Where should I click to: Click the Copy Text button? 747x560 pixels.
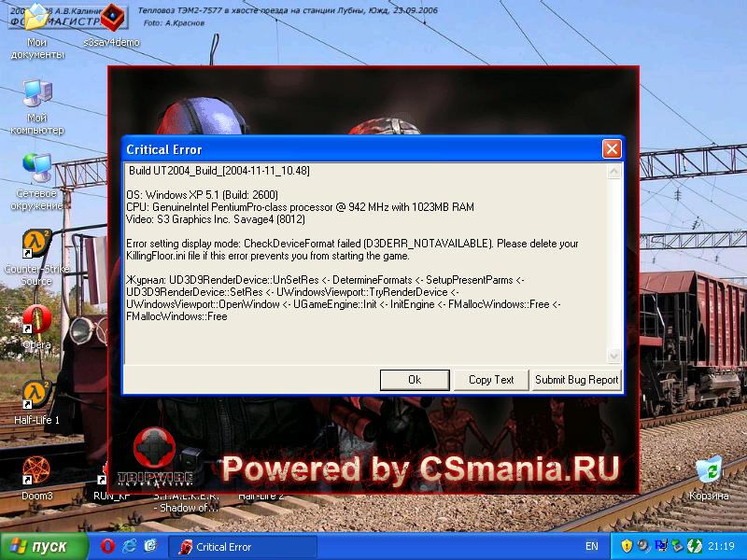click(x=491, y=380)
